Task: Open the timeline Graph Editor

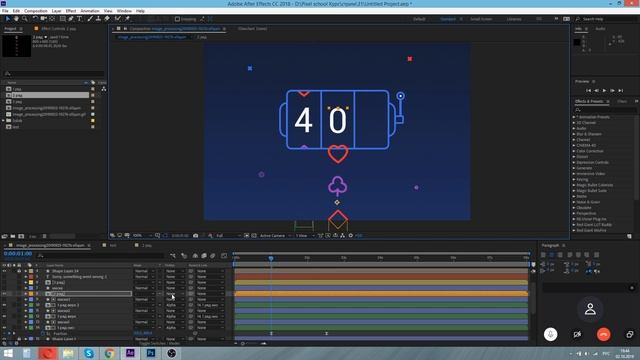Action: [x=224, y=256]
